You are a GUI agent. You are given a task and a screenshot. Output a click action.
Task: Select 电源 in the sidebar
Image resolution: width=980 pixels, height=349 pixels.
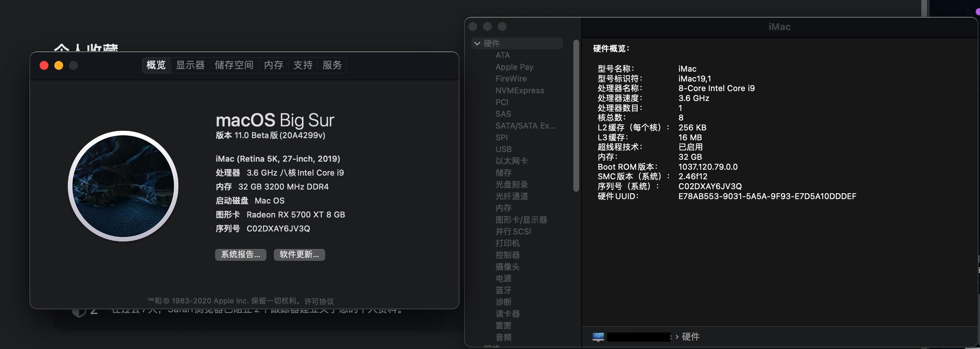pos(503,278)
